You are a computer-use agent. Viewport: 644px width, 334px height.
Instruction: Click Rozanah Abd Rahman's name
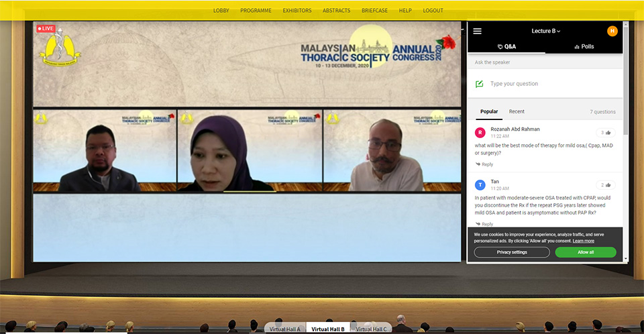515,129
